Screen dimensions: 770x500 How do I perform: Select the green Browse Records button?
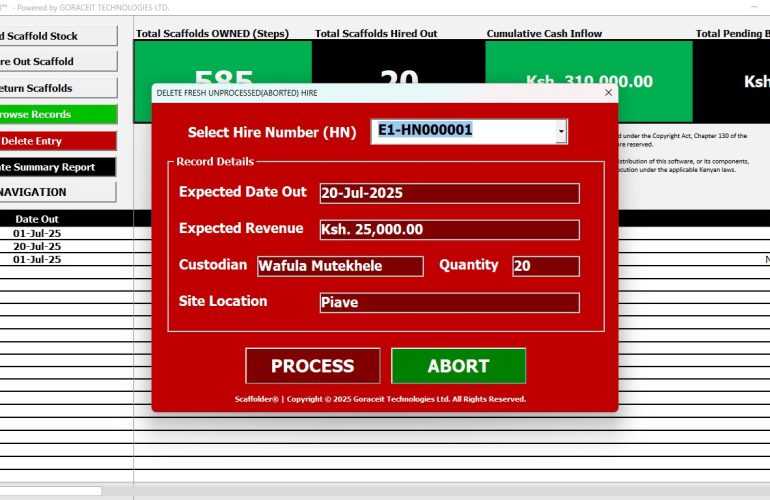pyautogui.click(x=58, y=114)
